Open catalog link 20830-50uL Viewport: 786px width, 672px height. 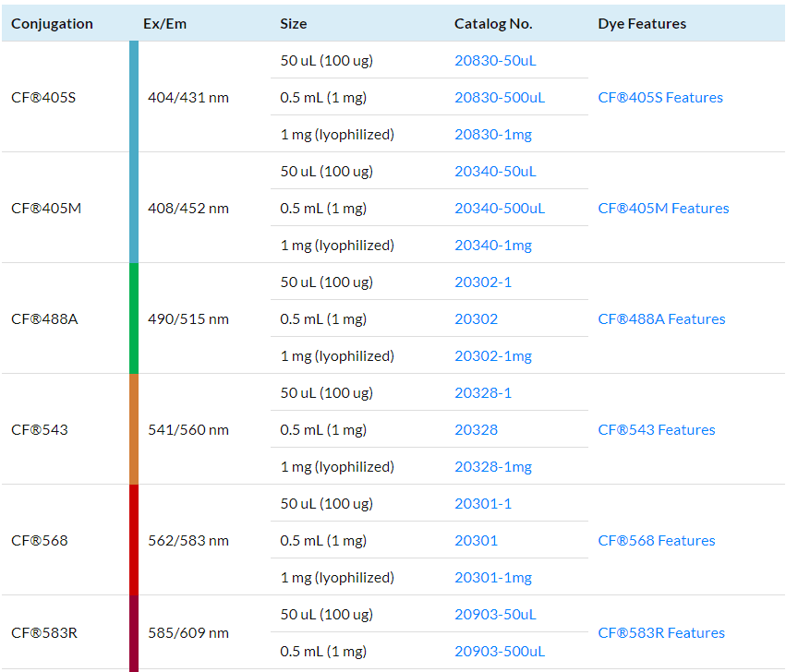pos(495,61)
